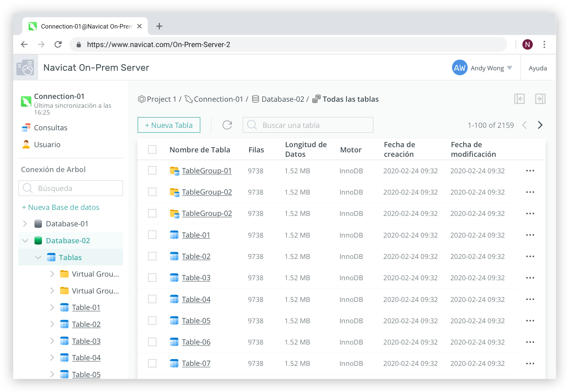Check the Table-02 row checkbox
569x392 pixels.
152,256
